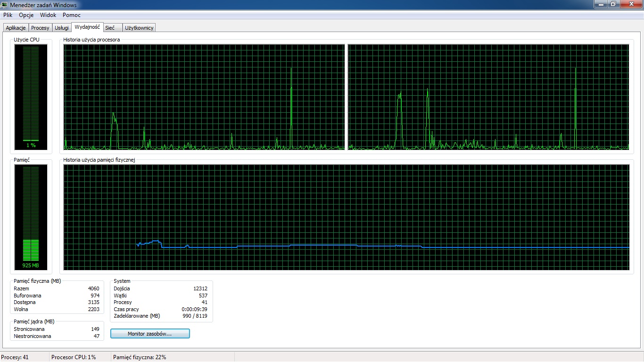Screen dimensions: 644x362
Task: Click the physical memory history graph
Action: 347,217
